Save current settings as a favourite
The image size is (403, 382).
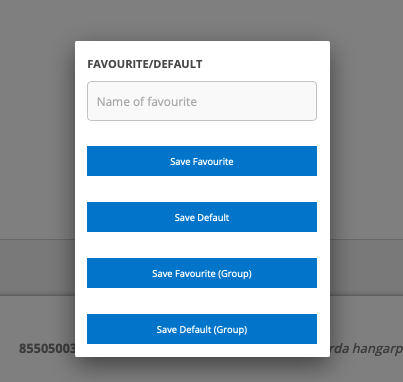pyautogui.click(x=202, y=161)
